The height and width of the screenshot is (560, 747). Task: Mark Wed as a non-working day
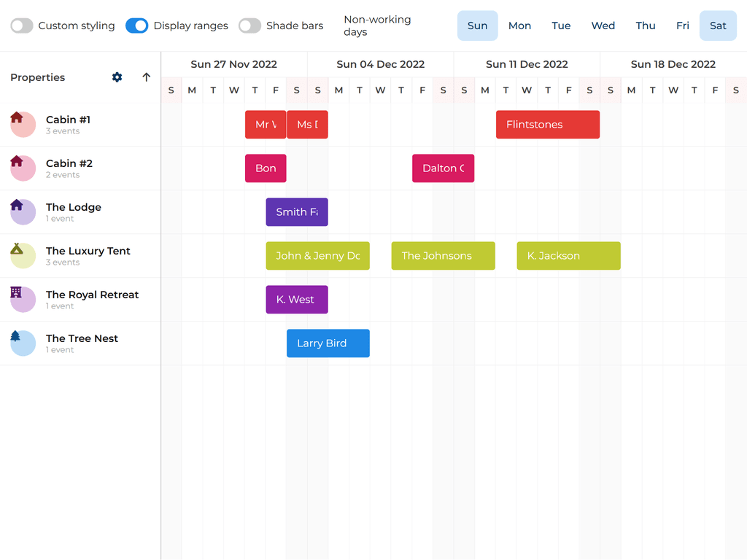click(x=603, y=26)
